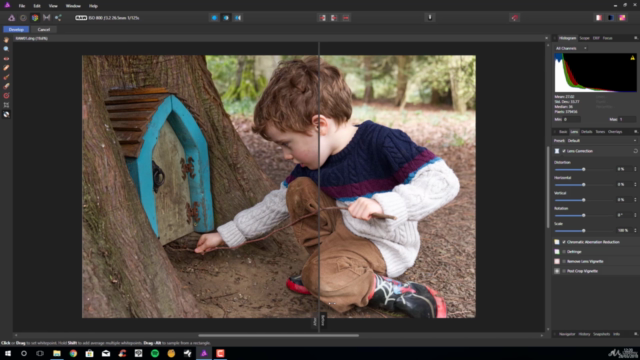Click the third red sync icon
This screenshot has width=640, height=360.
(x=346, y=18)
